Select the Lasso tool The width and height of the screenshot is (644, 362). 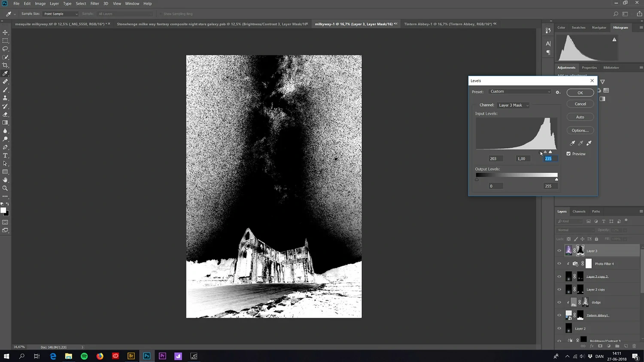[5, 49]
